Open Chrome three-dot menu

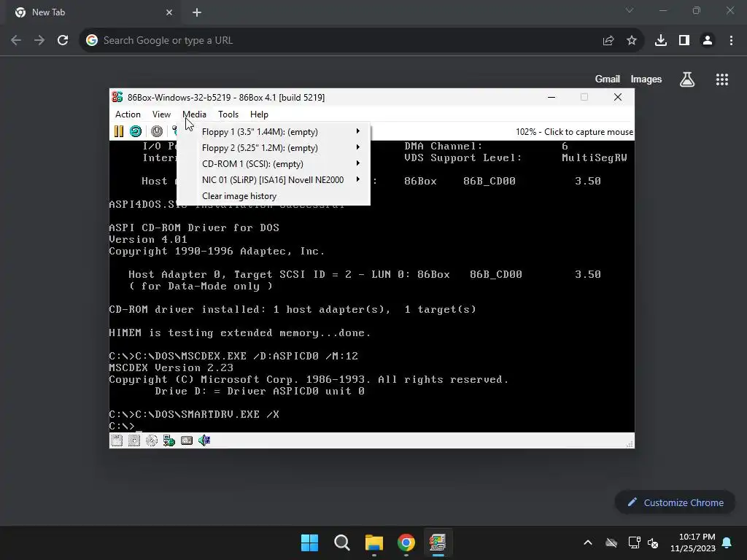click(x=731, y=41)
